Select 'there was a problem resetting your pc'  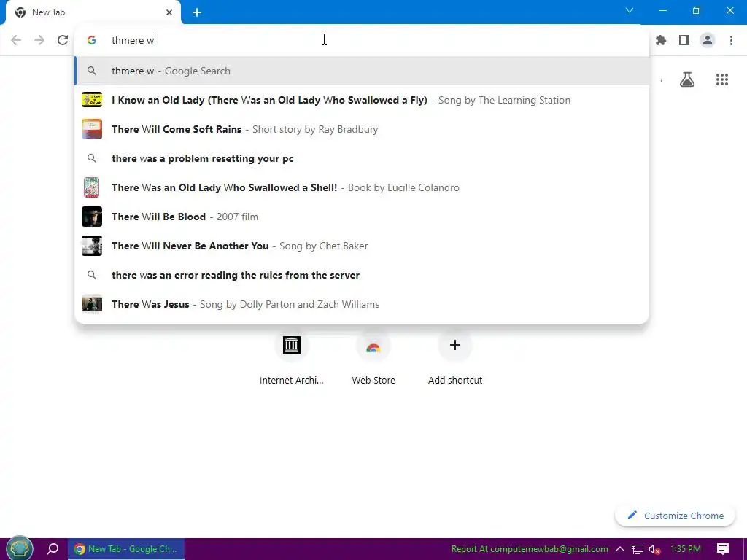click(362, 158)
